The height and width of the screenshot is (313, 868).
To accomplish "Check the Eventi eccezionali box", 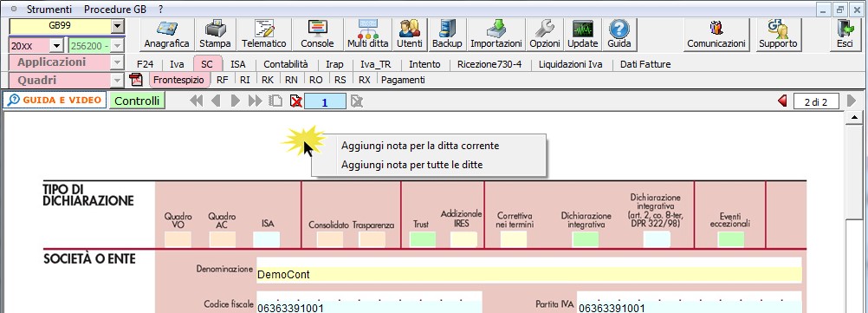I will click(731, 239).
